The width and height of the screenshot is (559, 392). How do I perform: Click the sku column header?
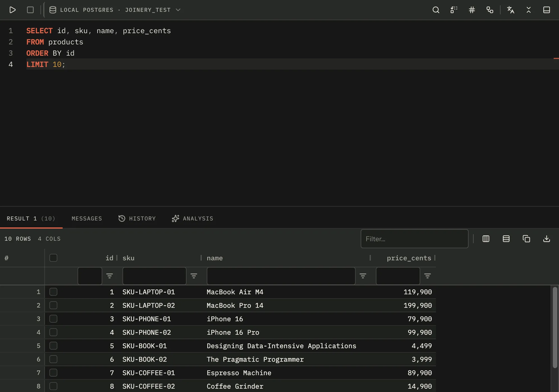pos(128,258)
